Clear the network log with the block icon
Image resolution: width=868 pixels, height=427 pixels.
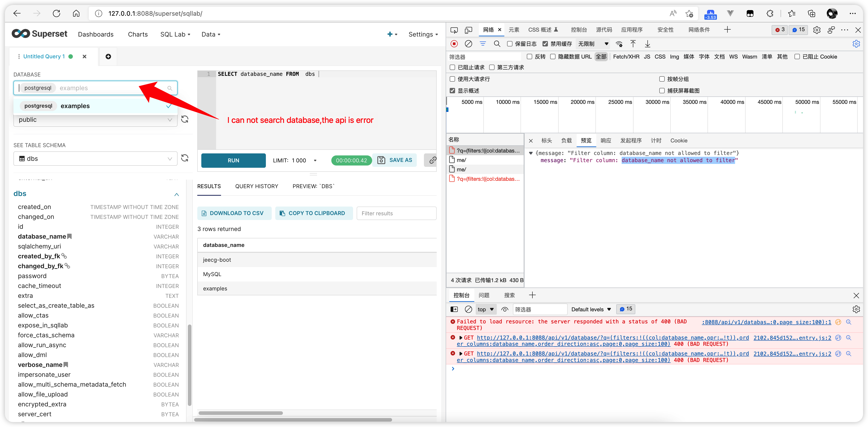[468, 44]
